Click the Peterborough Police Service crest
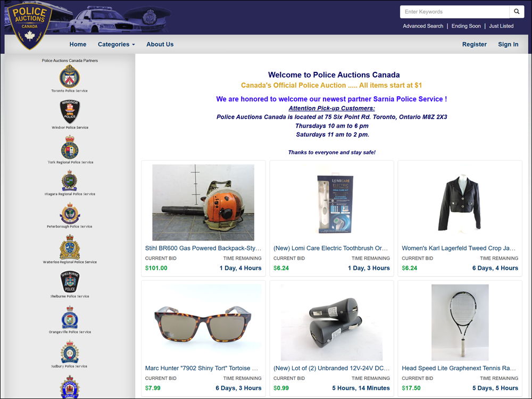The width and height of the screenshot is (532, 399). coord(70,213)
